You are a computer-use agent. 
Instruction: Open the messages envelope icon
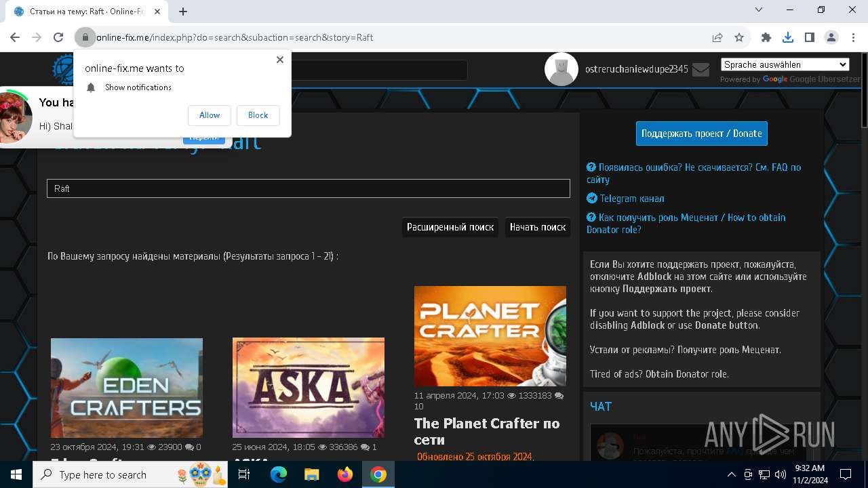701,69
